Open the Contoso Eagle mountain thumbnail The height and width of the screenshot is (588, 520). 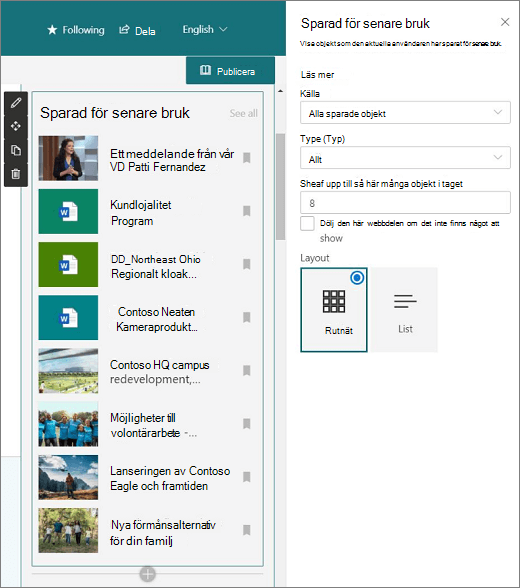tap(68, 477)
